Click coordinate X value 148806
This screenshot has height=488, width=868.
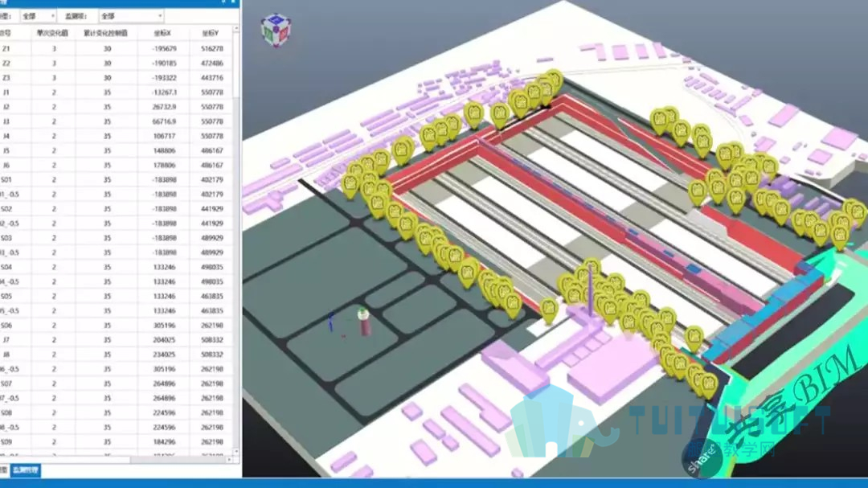(164, 150)
